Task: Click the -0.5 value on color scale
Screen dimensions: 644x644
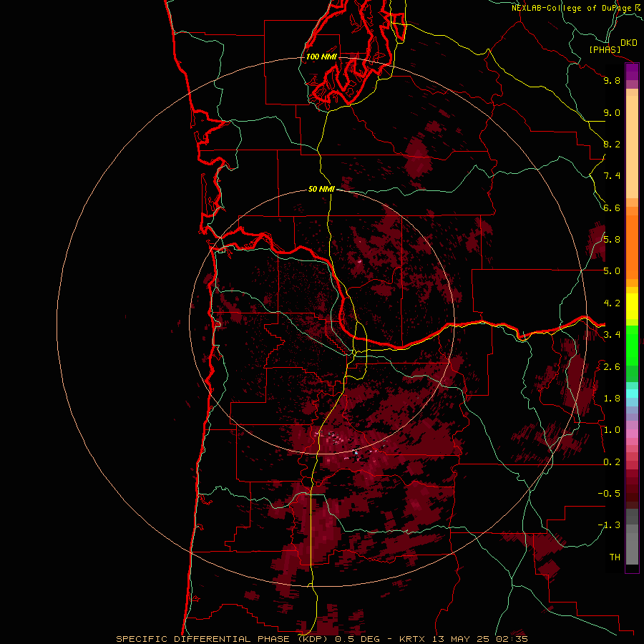Action: coord(609,494)
